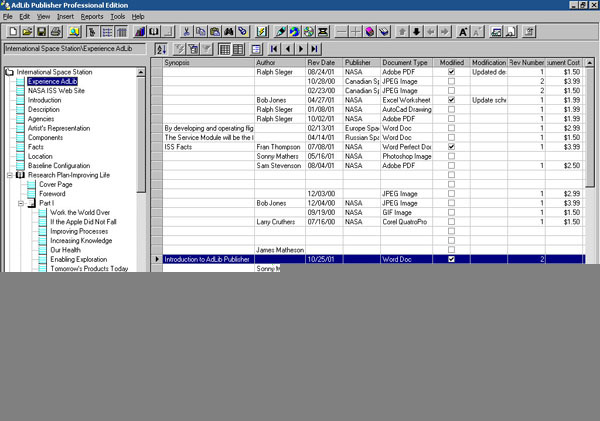Toggle Modified checkbox in GIF Image row
Image resolution: width=600 pixels, height=421 pixels.
click(452, 212)
